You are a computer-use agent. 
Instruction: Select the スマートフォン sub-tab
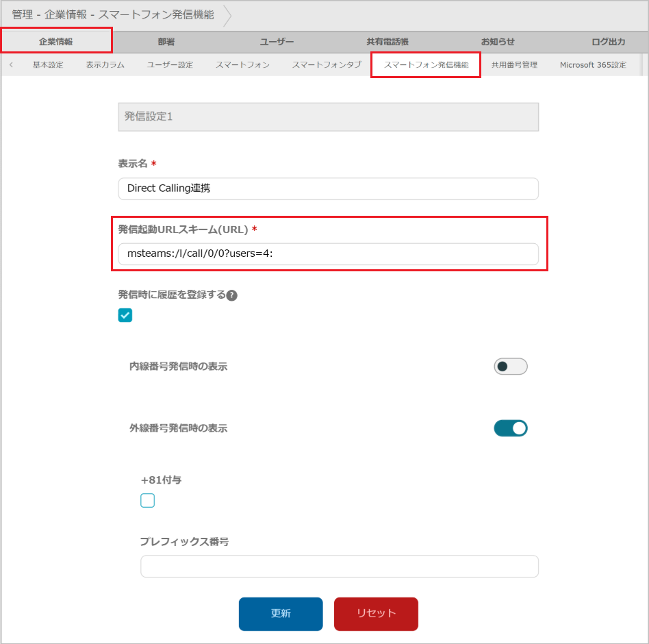(x=242, y=64)
